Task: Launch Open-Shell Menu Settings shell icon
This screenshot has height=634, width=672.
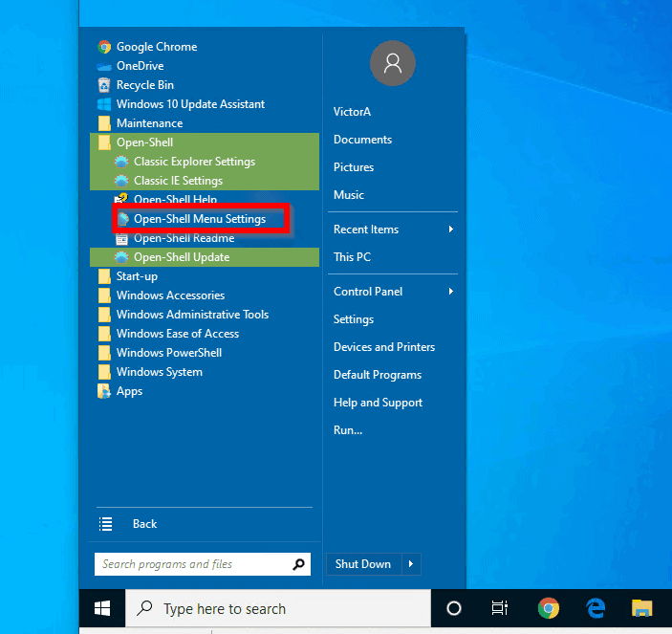Action: pyautogui.click(x=122, y=219)
